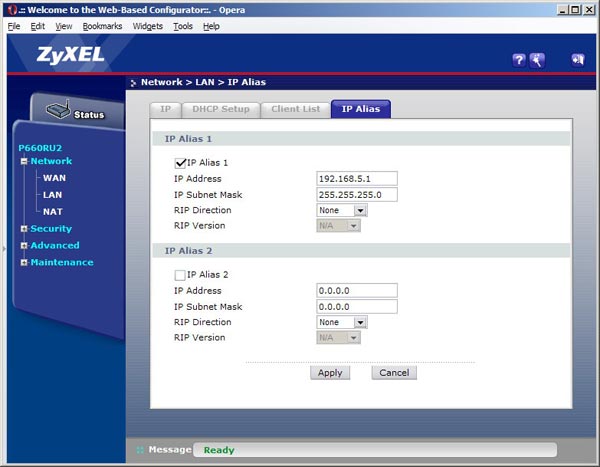Image resolution: width=600 pixels, height=467 pixels.
Task: Launch the wizard wand icon
Action: (537, 60)
